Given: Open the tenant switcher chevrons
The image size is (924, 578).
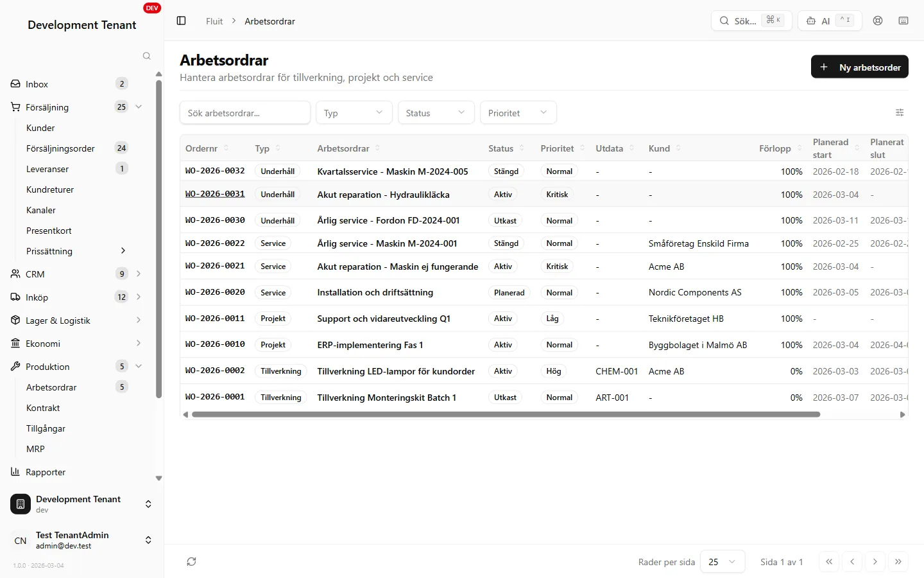Looking at the screenshot, I should [x=148, y=504].
